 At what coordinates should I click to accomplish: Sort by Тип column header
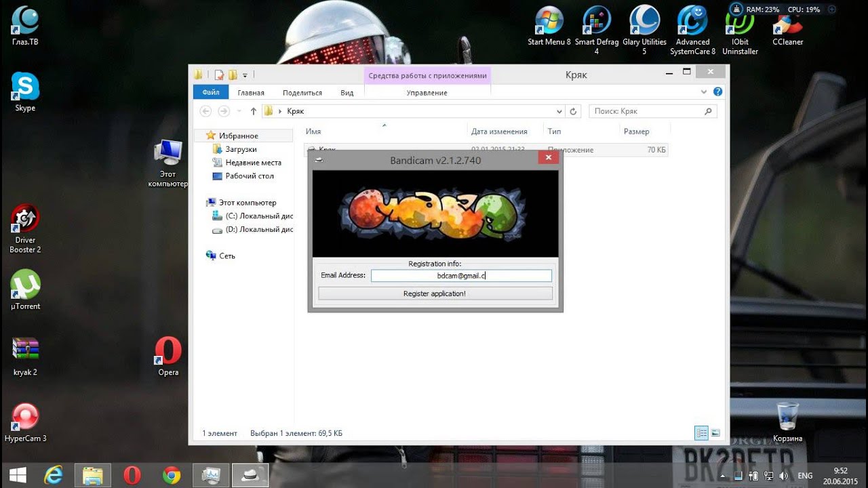click(x=554, y=131)
